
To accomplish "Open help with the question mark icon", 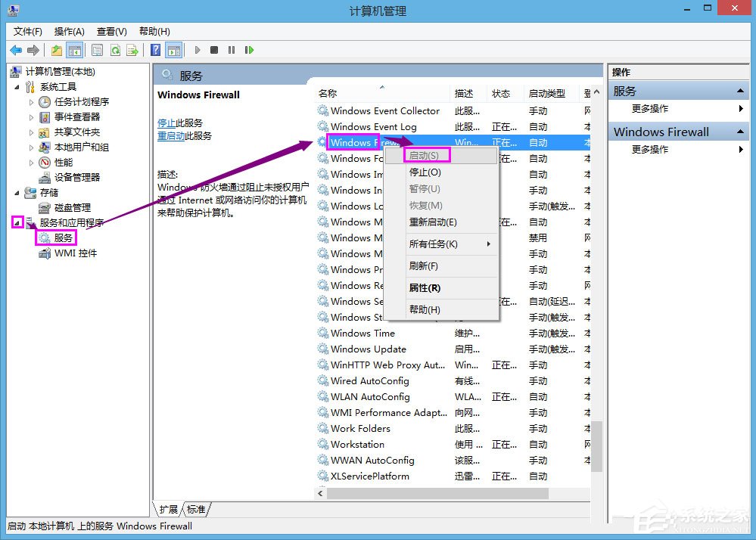I will tap(156, 50).
